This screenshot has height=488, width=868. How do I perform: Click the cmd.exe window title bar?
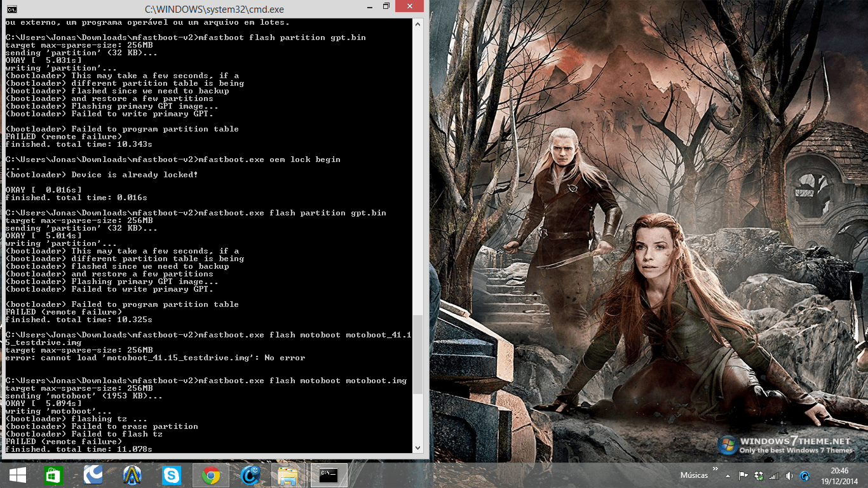[214, 9]
